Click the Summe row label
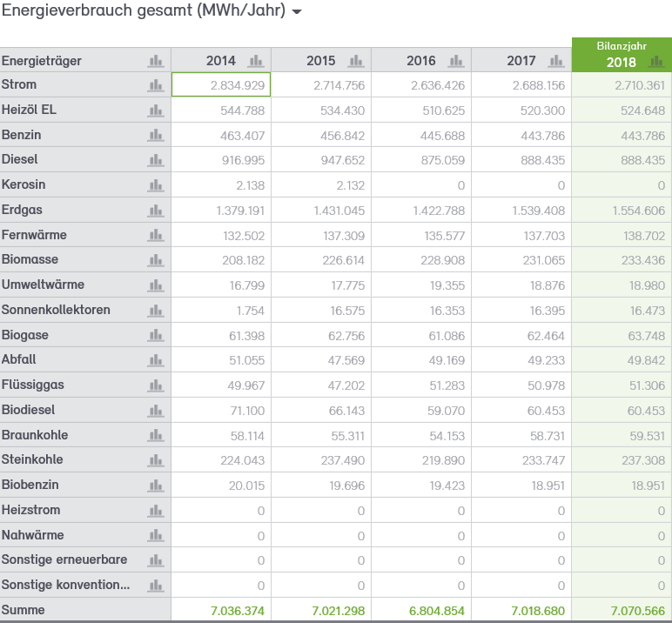This screenshot has height=623, width=672. click(x=23, y=610)
